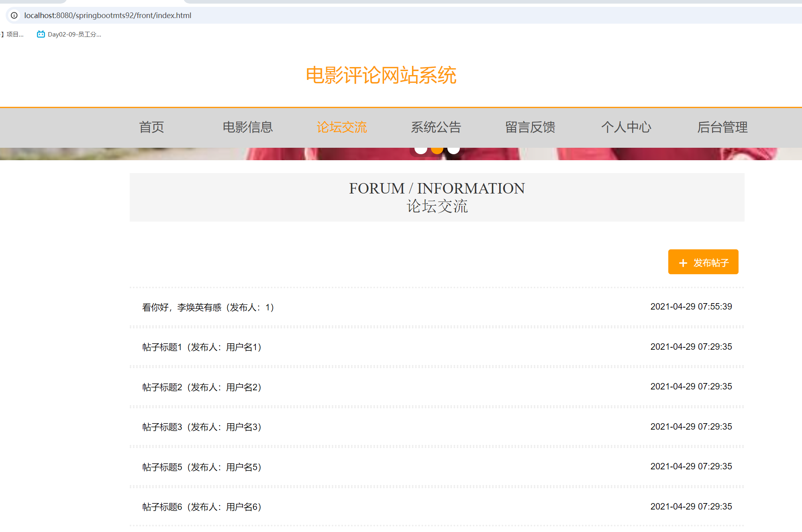Click the browser address bar URL

[108, 15]
